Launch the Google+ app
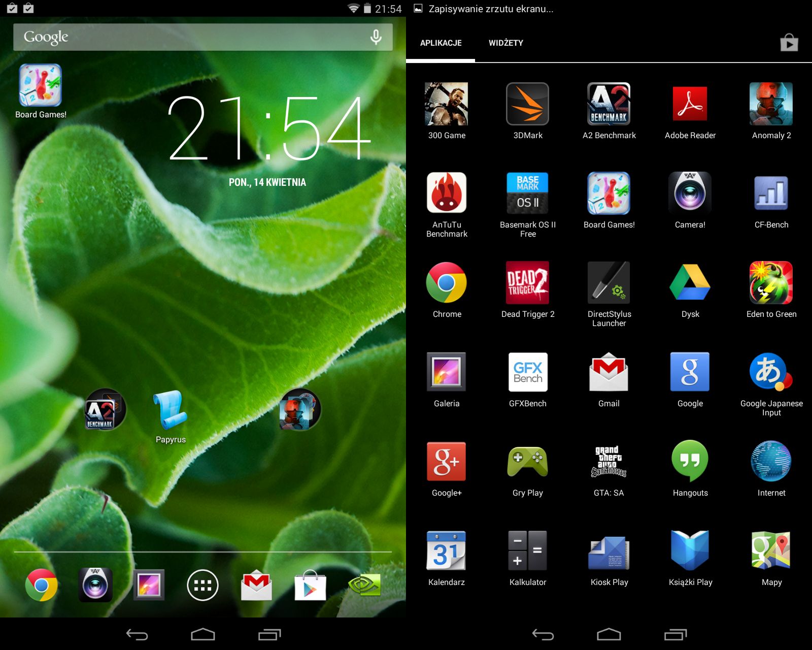 pos(447,462)
